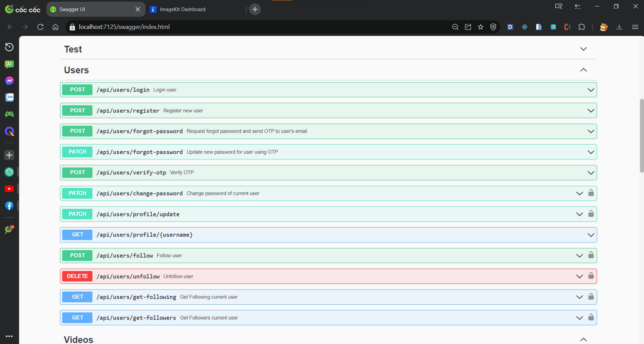This screenshot has width=644, height=344.
Task: Open Messenger from the browser sidebar
Action: [9, 81]
